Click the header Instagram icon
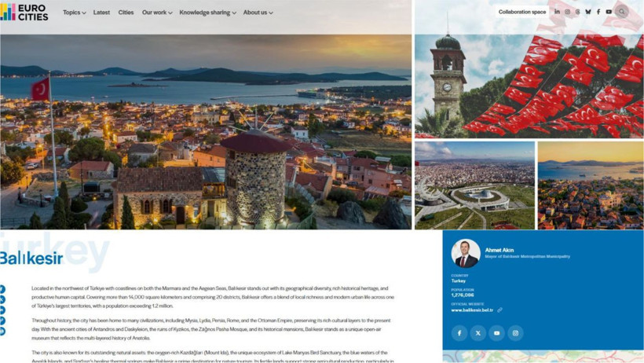Screen dimensions: 644x363 pyautogui.click(x=567, y=12)
